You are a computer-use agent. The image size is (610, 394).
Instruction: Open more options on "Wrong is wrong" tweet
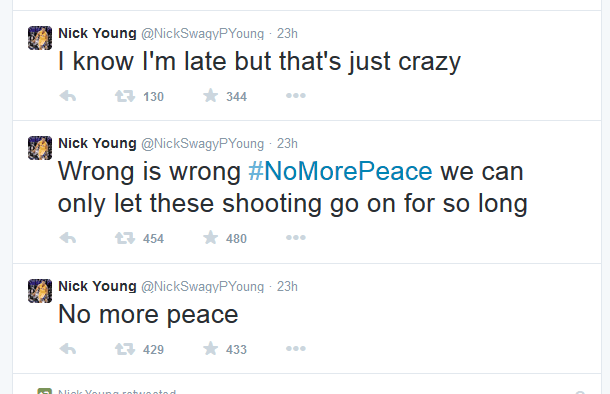point(296,238)
